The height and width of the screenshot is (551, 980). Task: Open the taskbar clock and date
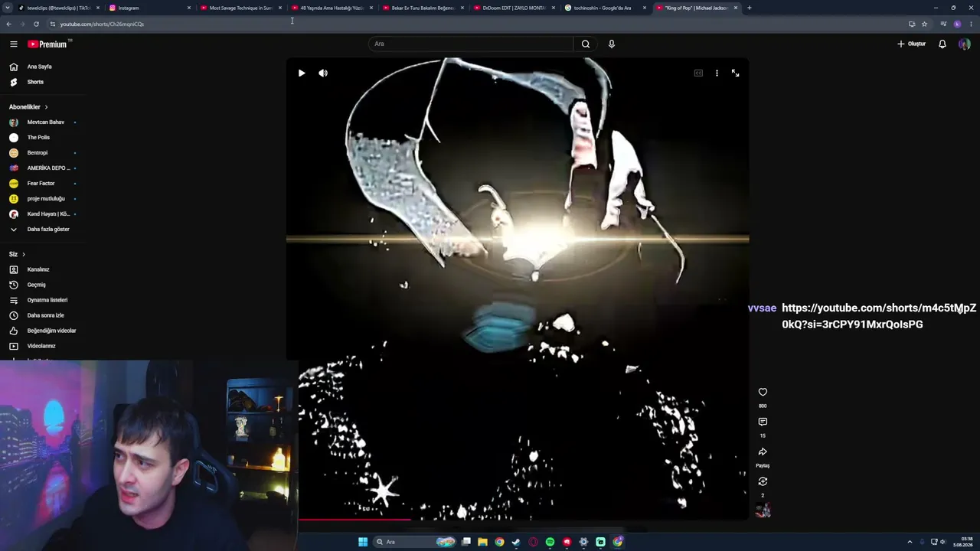pos(962,542)
